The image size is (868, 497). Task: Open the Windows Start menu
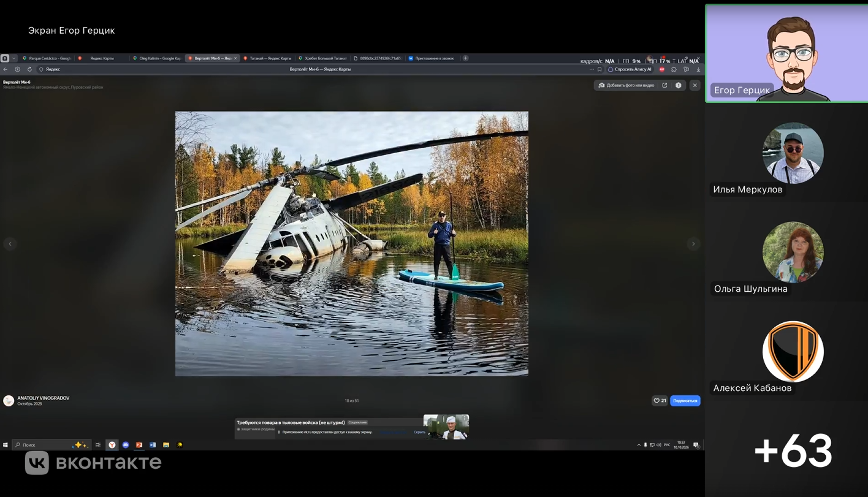(x=6, y=445)
